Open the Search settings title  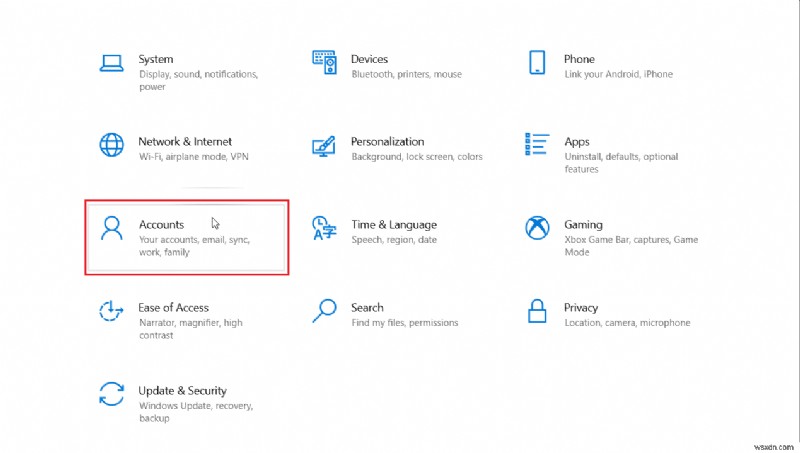pyautogui.click(x=367, y=308)
